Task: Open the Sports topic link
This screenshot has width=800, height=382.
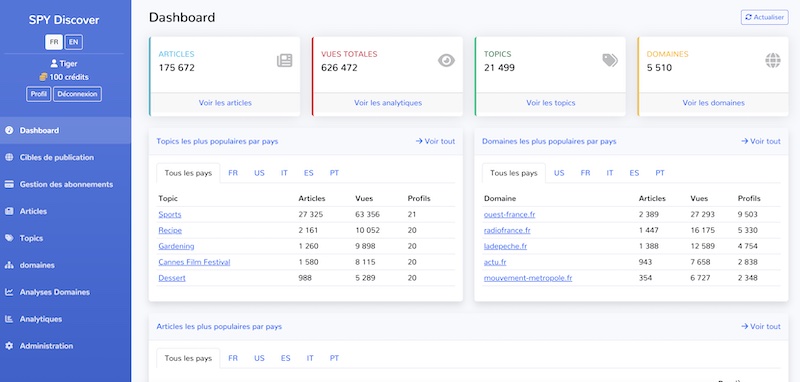Action: point(170,214)
